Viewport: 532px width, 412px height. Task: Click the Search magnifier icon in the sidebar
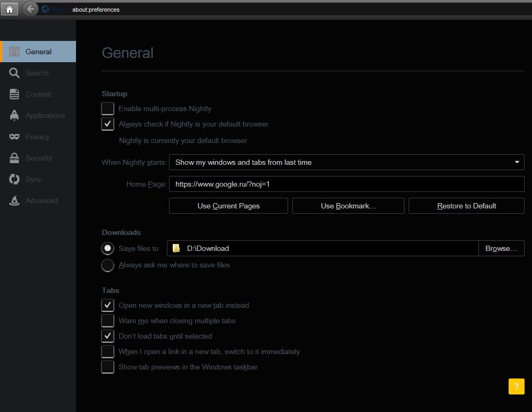(14, 73)
